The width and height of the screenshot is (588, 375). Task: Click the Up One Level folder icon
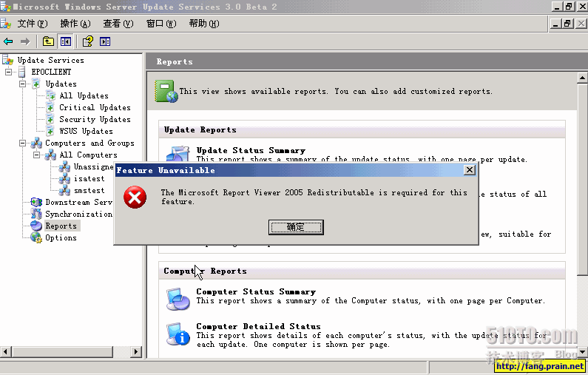(x=48, y=41)
